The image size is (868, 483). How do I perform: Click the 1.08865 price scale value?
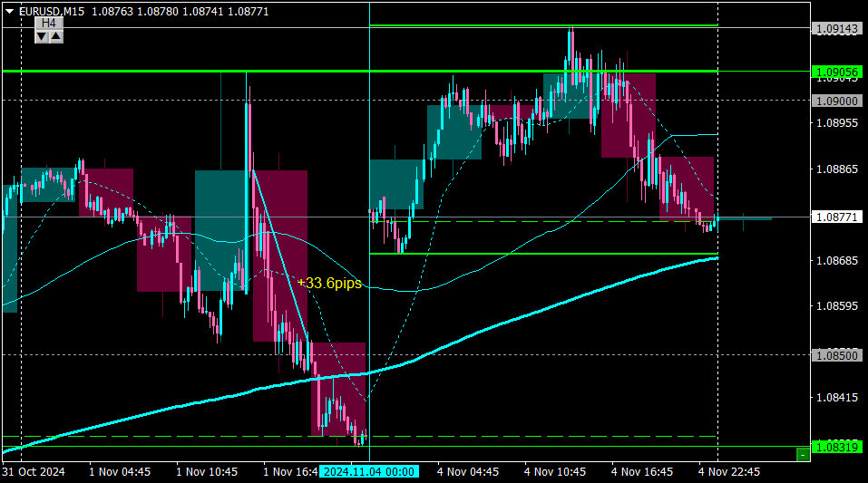(837, 169)
